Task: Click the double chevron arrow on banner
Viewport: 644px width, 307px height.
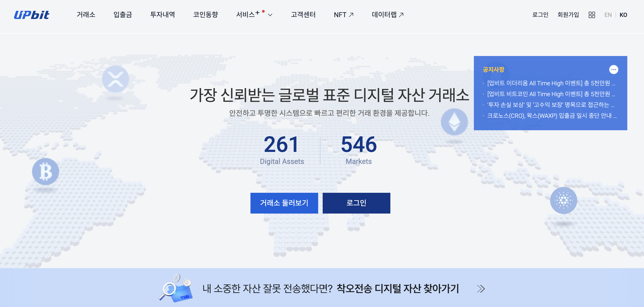Action: [x=480, y=289]
